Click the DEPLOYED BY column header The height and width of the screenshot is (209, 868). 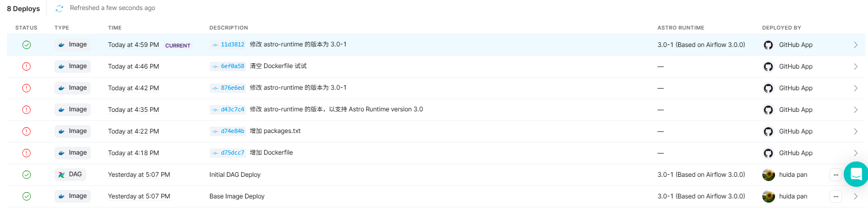(x=781, y=28)
